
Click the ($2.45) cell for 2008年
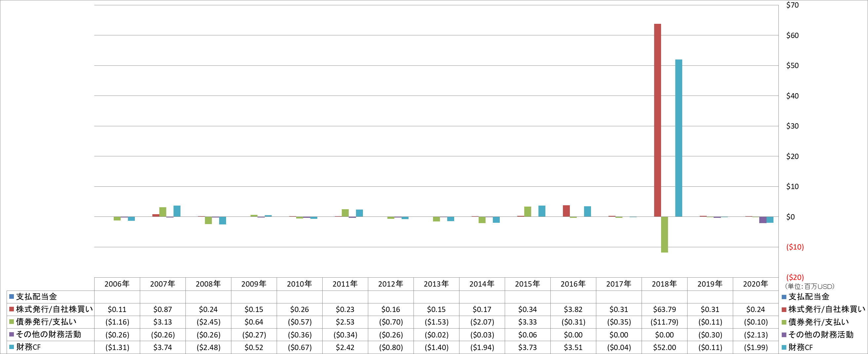(x=208, y=322)
